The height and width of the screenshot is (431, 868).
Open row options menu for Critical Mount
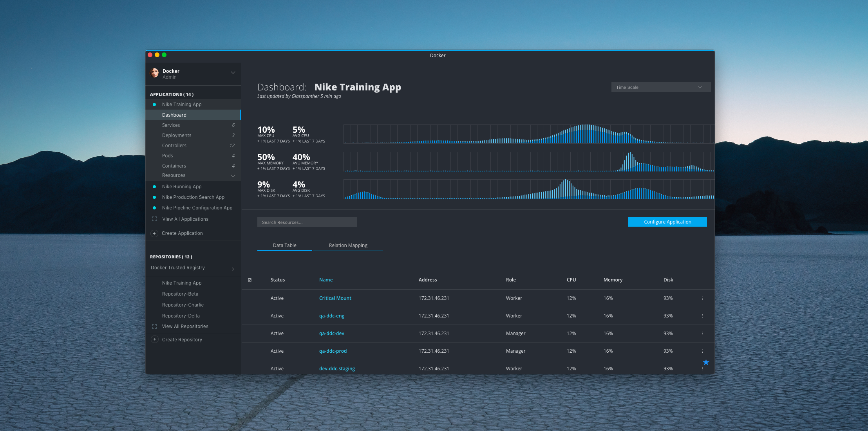(x=702, y=298)
